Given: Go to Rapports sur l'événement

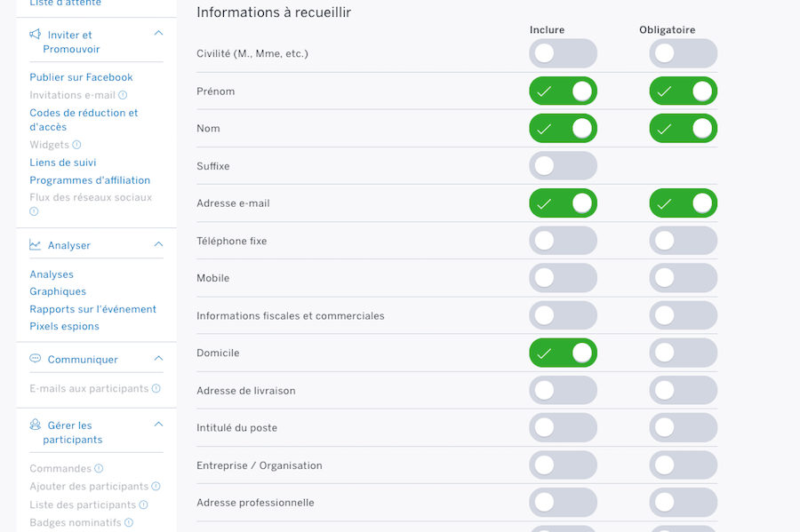Looking at the screenshot, I should [x=92, y=309].
